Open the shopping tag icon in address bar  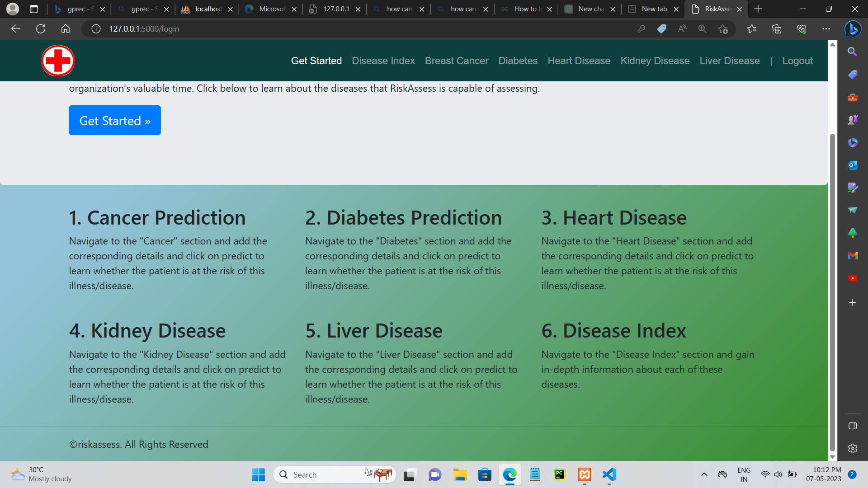(x=661, y=29)
